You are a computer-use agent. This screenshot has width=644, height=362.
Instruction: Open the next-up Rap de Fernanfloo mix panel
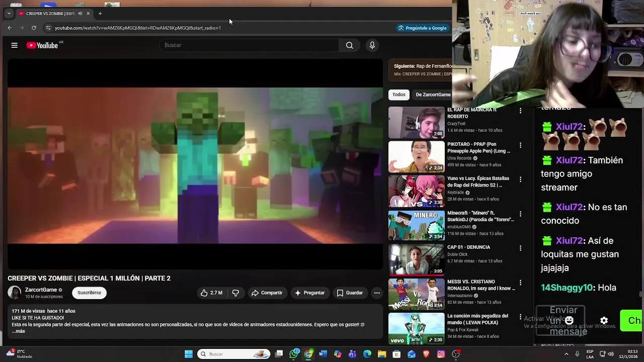click(x=420, y=70)
